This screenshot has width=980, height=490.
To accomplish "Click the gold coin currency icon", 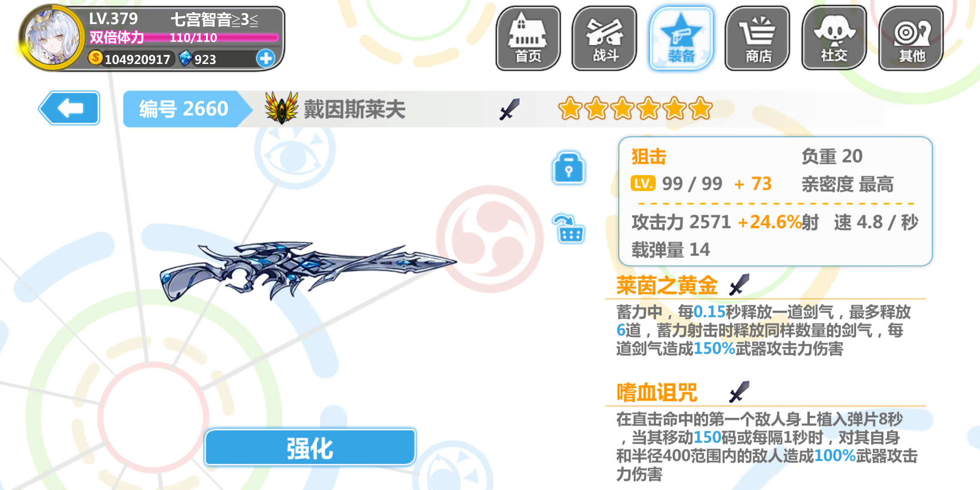I will pyautogui.click(x=95, y=58).
